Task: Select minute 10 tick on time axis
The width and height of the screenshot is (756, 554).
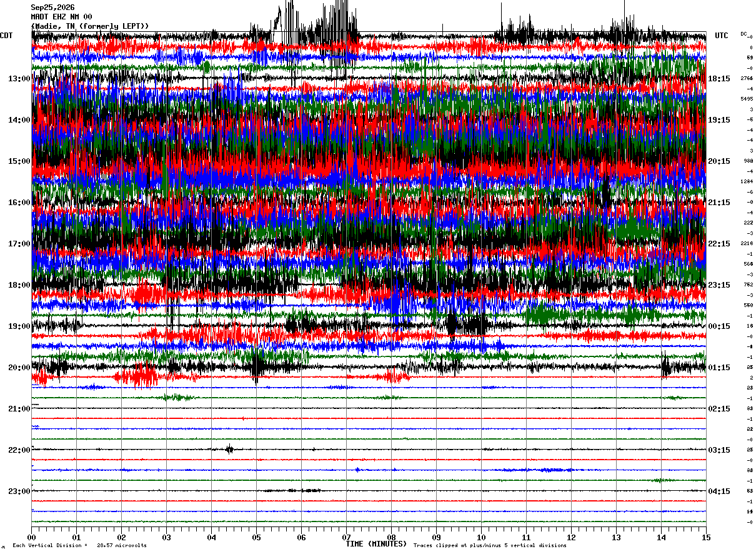Action: 481,537
